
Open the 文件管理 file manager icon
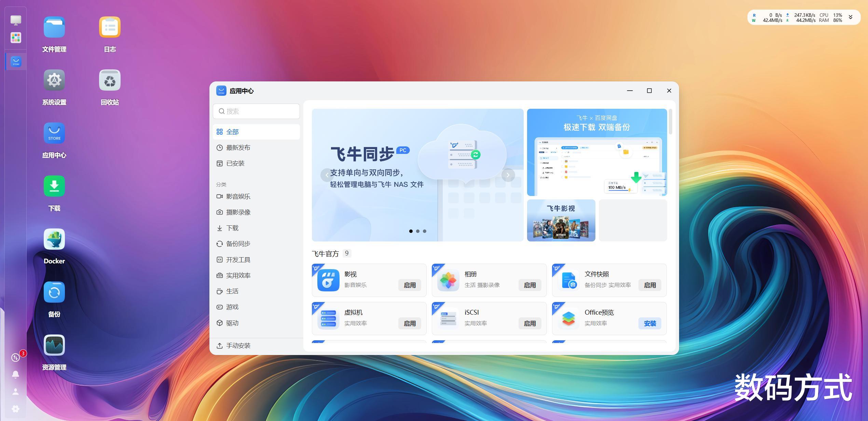(x=54, y=27)
